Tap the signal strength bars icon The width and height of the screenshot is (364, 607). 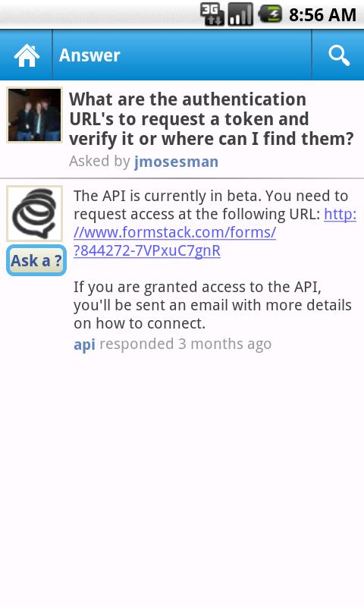[x=240, y=14]
